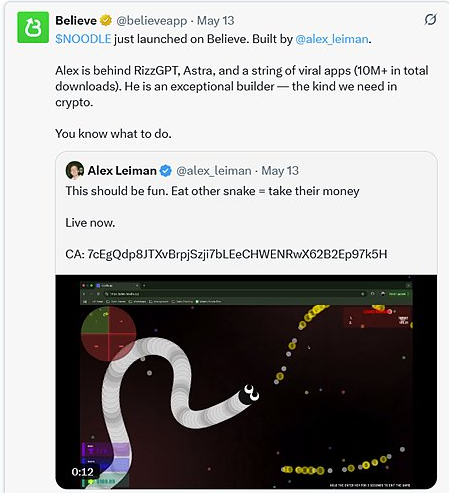Open the @believeapp handle
Screen dimensions: 449x493
coord(152,21)
